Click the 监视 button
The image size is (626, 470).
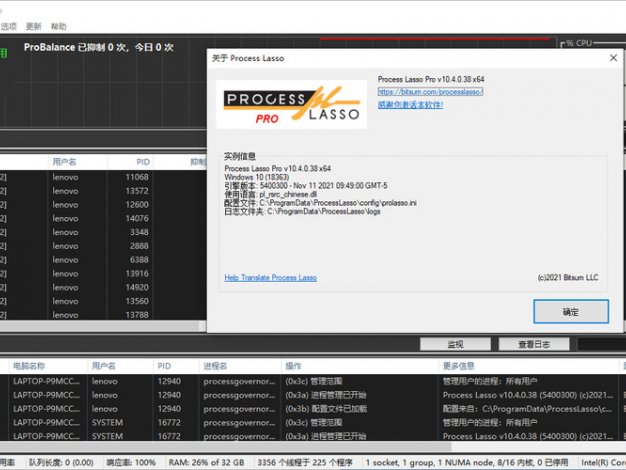pos(455,344)
